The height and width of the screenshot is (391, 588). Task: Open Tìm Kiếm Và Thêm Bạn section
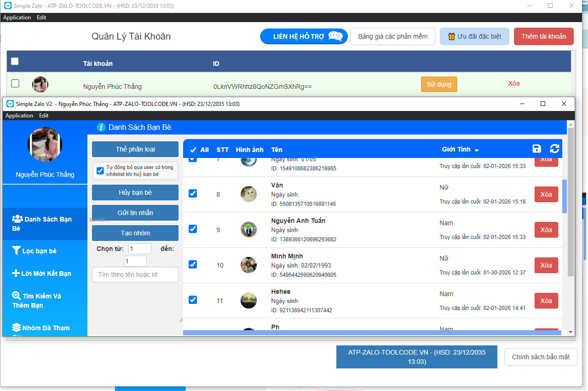(x=45, y=300)
